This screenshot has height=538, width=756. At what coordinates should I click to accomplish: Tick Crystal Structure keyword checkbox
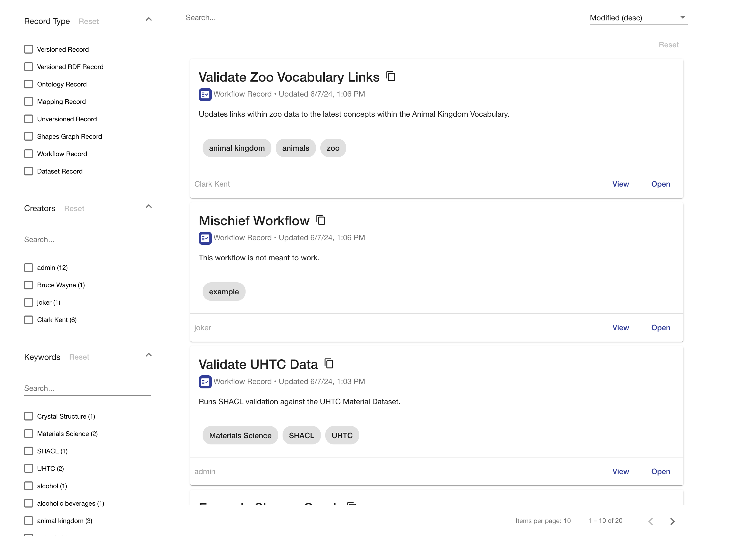(29, 416)
